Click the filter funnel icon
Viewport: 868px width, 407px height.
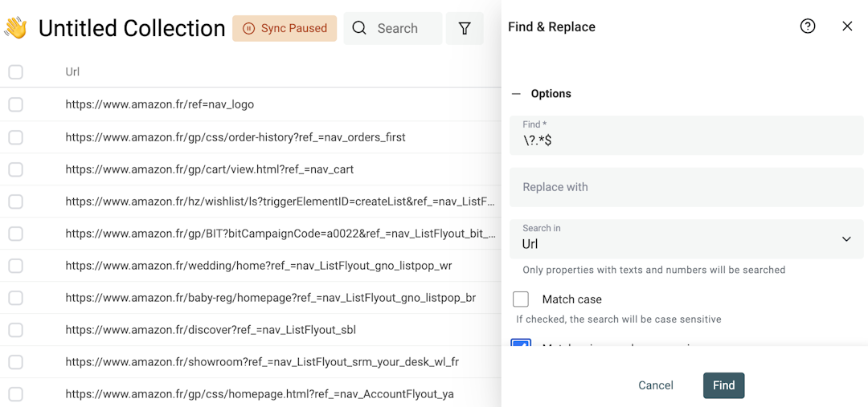coord(465,28)
